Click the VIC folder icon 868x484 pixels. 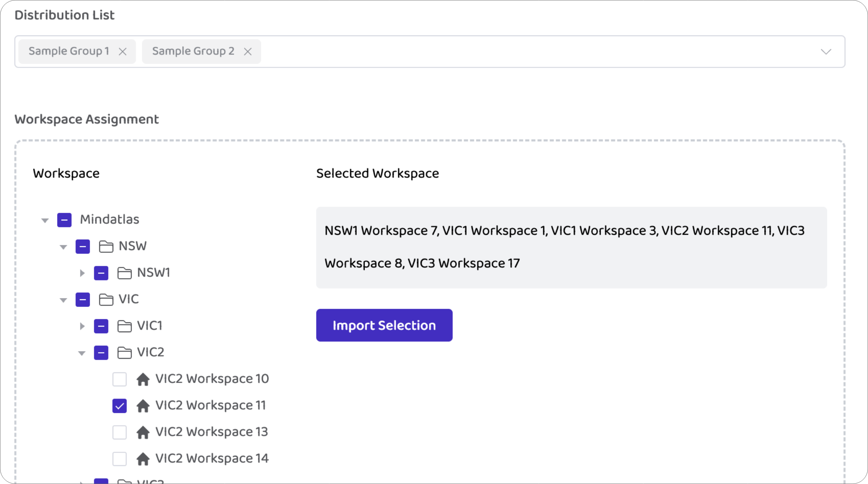(106, 299)
